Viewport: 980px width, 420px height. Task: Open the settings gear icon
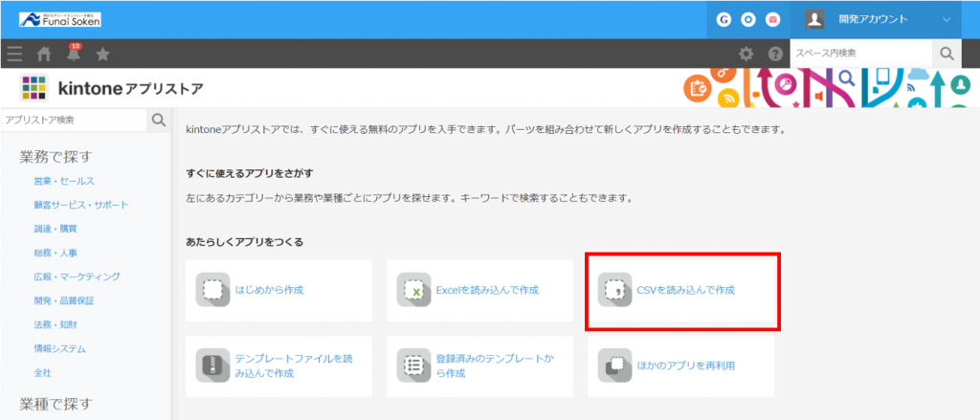[x=746, y=54]
